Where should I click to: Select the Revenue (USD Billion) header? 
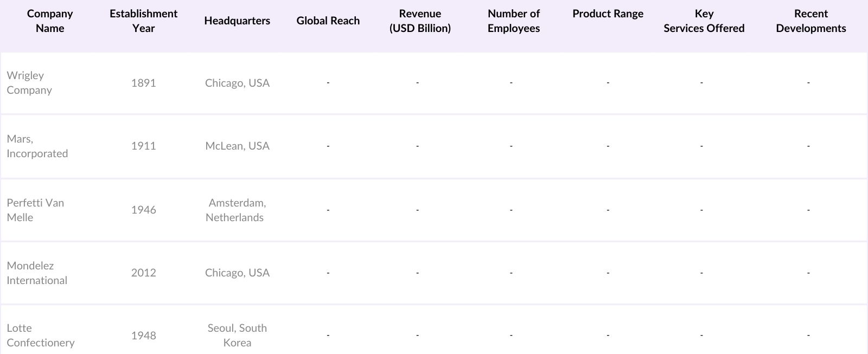[x=420, y=21]
